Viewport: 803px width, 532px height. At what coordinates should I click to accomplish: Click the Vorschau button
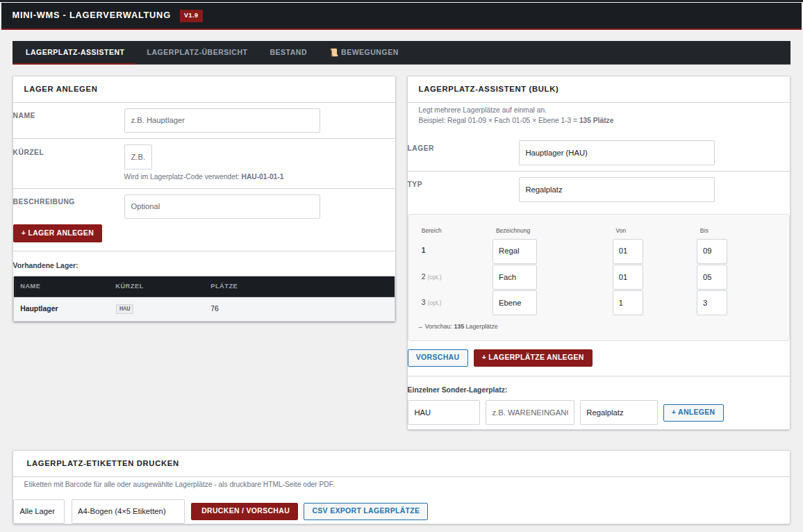point(438,358)
